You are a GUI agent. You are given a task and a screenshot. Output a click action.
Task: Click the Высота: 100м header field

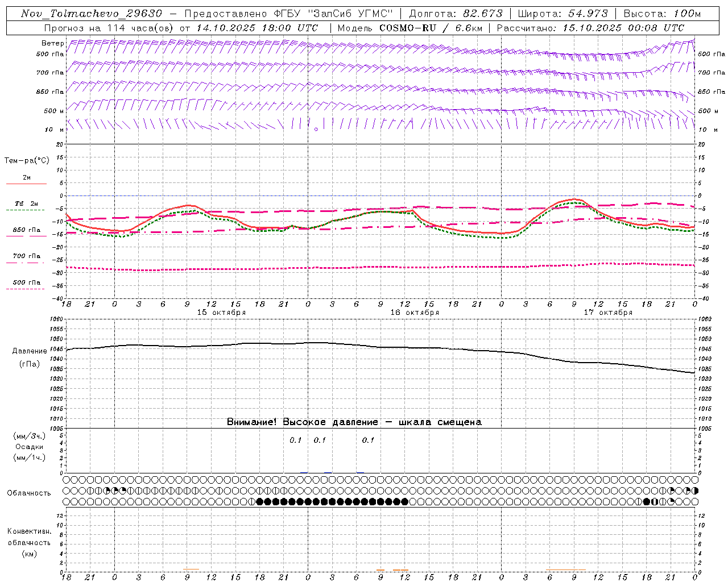[662, 14]
